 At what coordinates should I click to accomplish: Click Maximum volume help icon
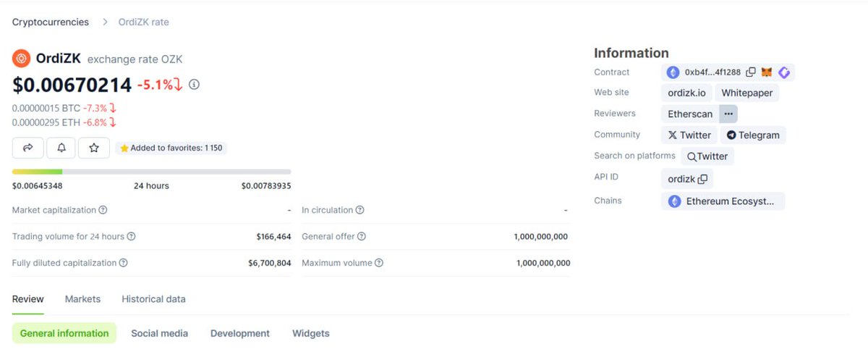click(378, 263)
